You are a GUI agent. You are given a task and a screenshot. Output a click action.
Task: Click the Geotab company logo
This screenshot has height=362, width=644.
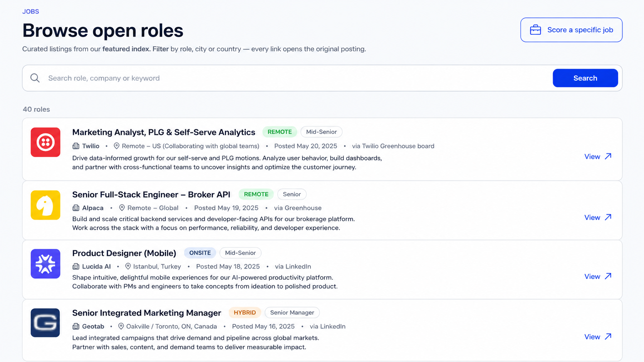pos(45,323)
